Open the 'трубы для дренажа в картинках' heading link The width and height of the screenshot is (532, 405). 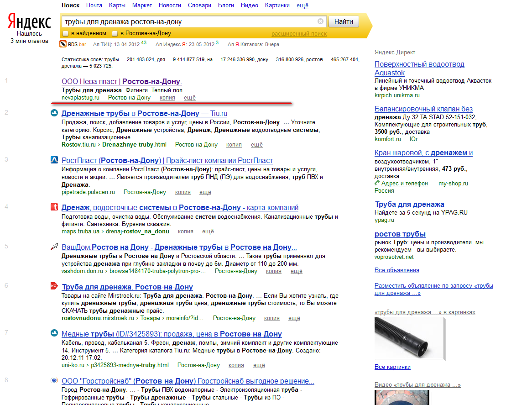click(x=425, y=312)
